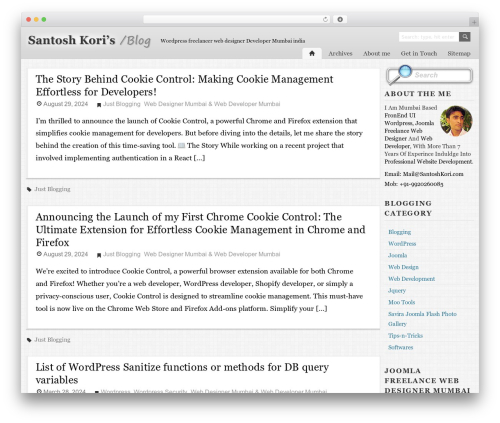Open the Web Development category link
This screenshot has height=423, width=500.
click(411, 279)
